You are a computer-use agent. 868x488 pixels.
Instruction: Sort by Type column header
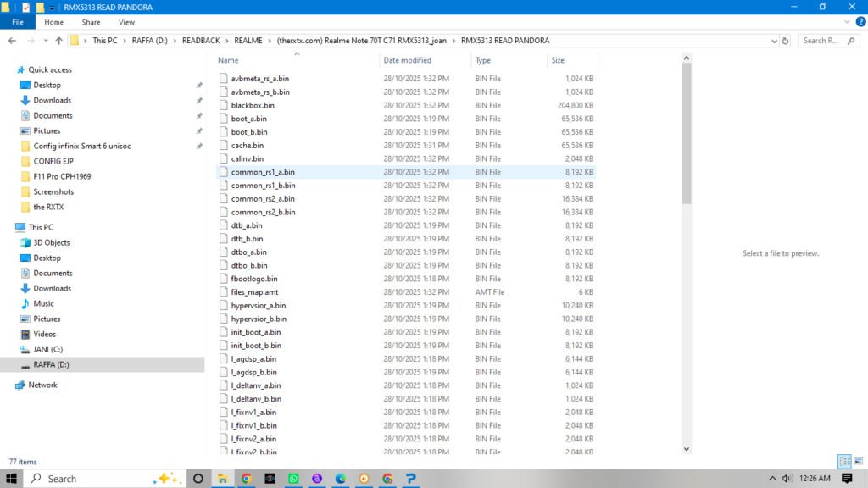[x=482, y=60]
